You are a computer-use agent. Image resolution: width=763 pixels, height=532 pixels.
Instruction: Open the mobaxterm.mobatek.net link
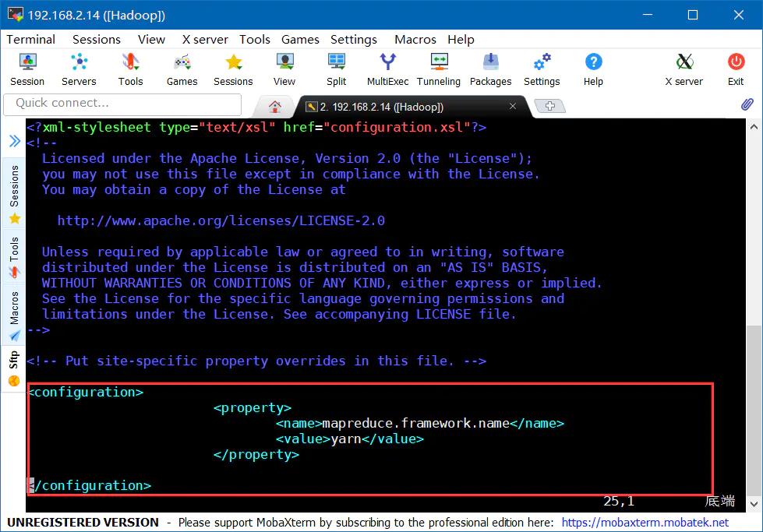pyautogui.click(x=645, y=523)
